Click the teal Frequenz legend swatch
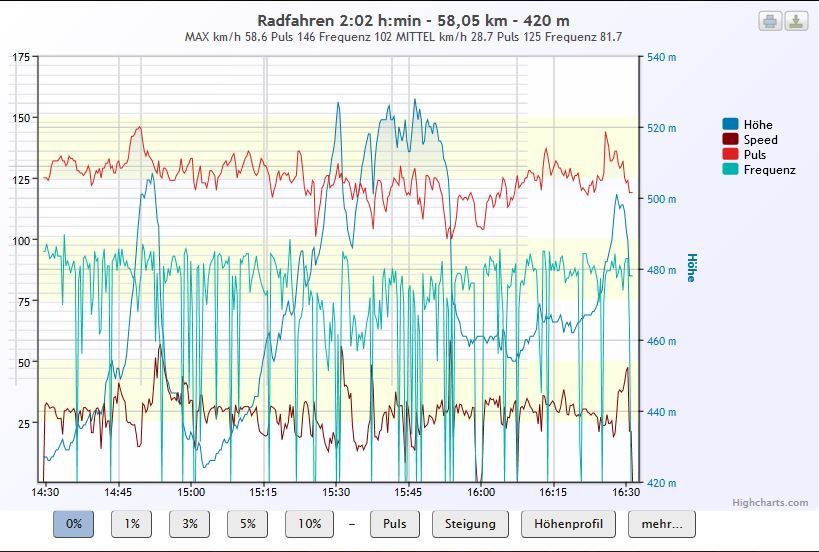The image size is (819, 552). [x=730, y=170]
